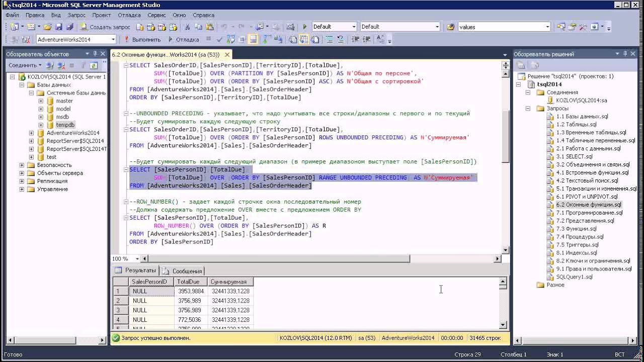Click the uncomment selected lines icon
The height and width of the screenshot is (362, 644).
click(341, 39)
